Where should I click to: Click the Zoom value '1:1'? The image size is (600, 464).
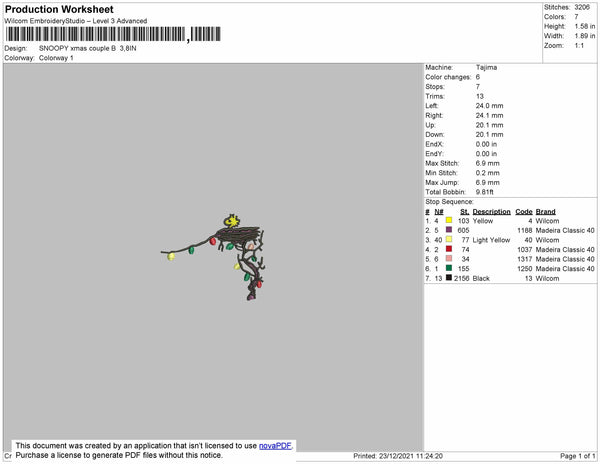click(579, 46)
